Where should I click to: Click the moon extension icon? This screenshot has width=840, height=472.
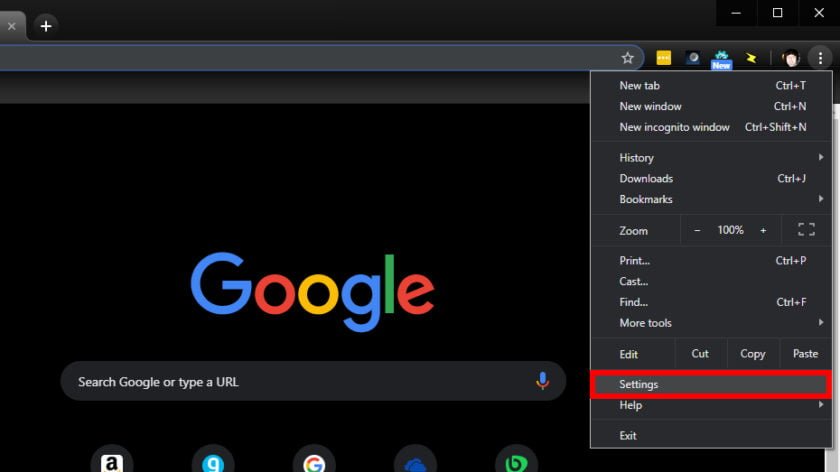point(692,58)
